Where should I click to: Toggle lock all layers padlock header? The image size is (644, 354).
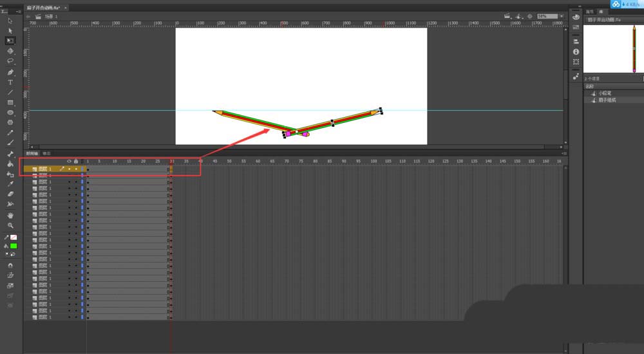click(x=75, y=161)
